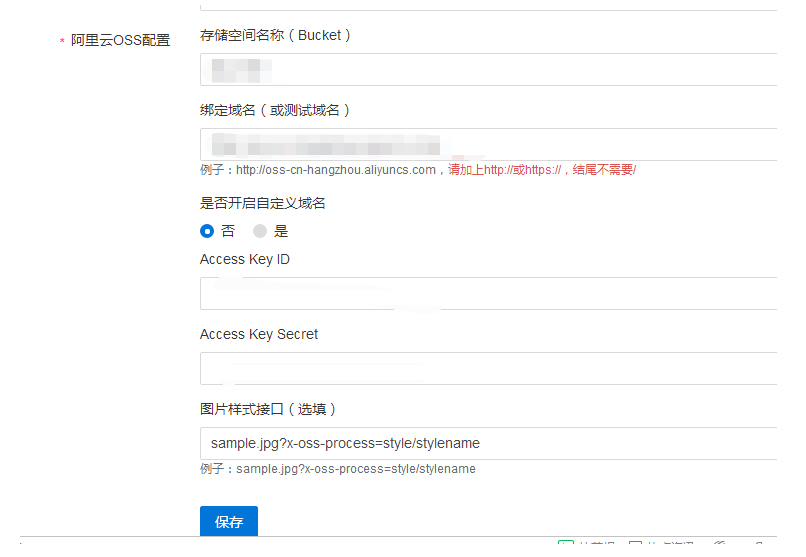Click the 存储空间名称（Bucket）label

pos(276,35)
